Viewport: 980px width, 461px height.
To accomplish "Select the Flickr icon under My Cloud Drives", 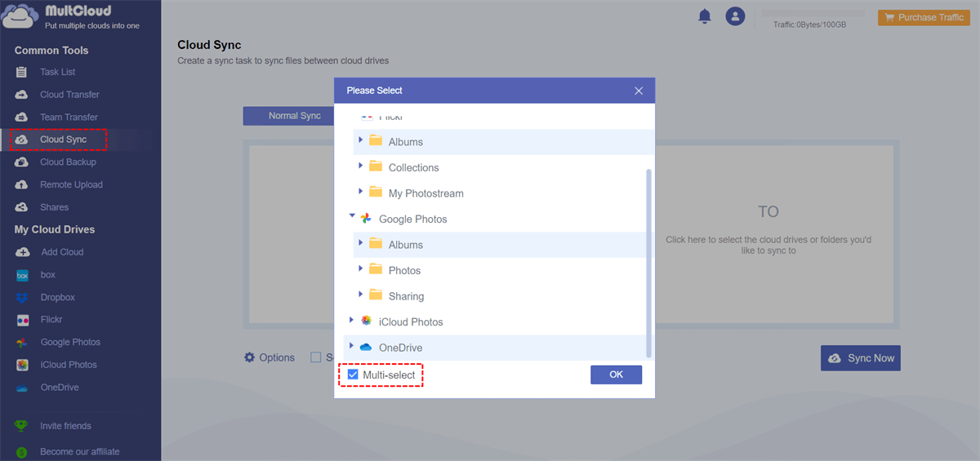I will click(23, 320).
